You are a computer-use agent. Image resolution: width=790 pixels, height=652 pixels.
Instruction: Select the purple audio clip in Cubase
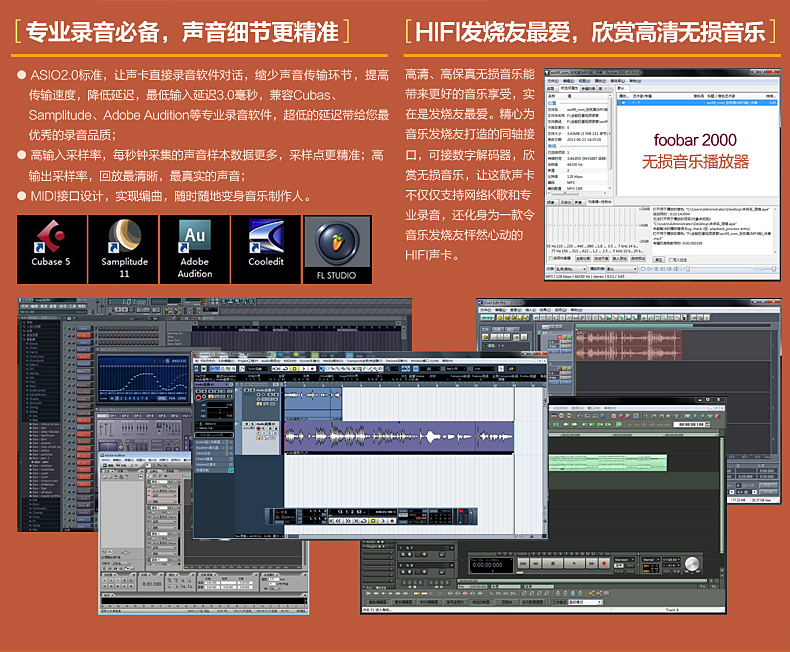(x=399, y=437)
